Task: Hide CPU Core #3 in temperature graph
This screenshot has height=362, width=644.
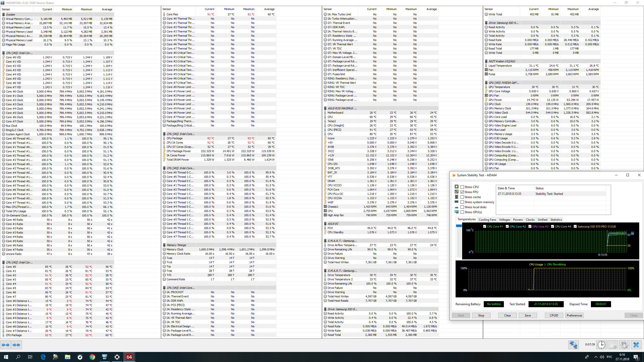Action: click(x=530, y=227)
